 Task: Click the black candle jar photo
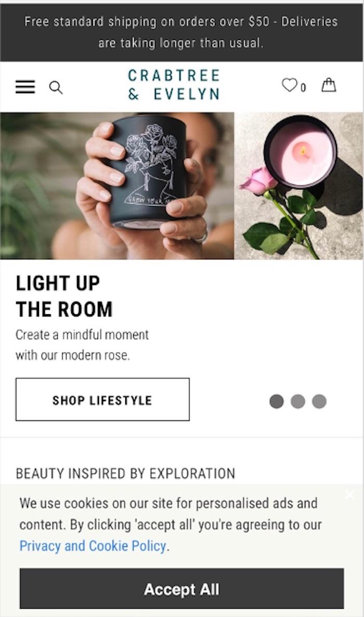[x=118, y=186]
